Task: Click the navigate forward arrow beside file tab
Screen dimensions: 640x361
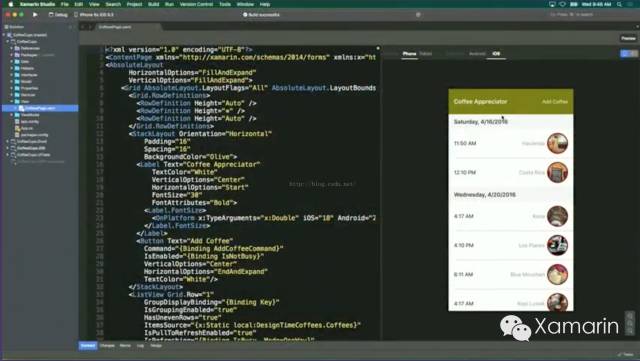Action: tap(90, 27)
